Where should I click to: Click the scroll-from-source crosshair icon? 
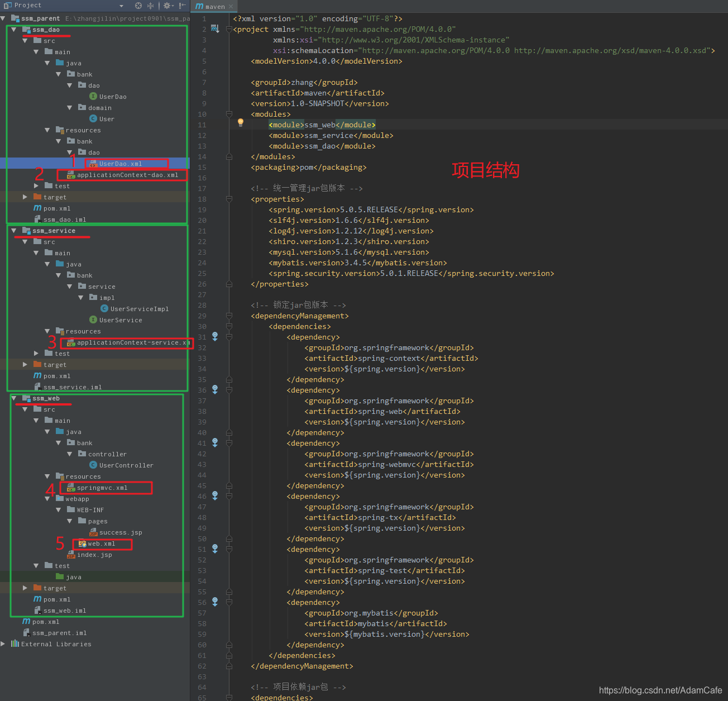pyautogui.click(x=138, y=6)
